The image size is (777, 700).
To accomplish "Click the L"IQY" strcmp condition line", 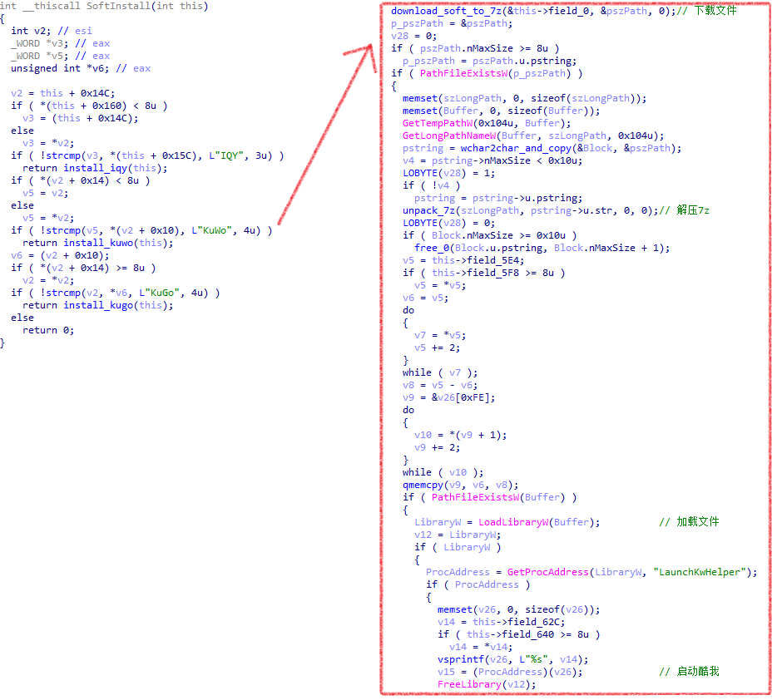I will coord(147,155).
